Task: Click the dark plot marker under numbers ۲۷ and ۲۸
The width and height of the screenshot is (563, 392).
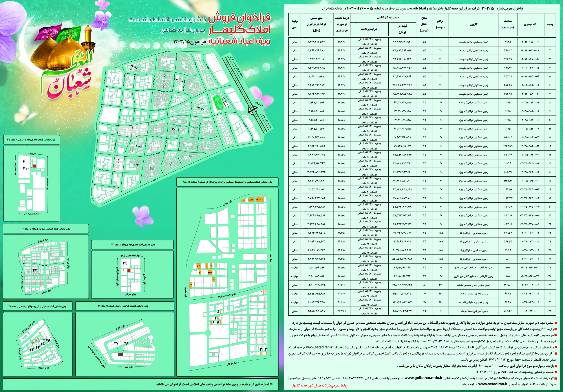Action: pyautogui.click(x=121, y=354)
